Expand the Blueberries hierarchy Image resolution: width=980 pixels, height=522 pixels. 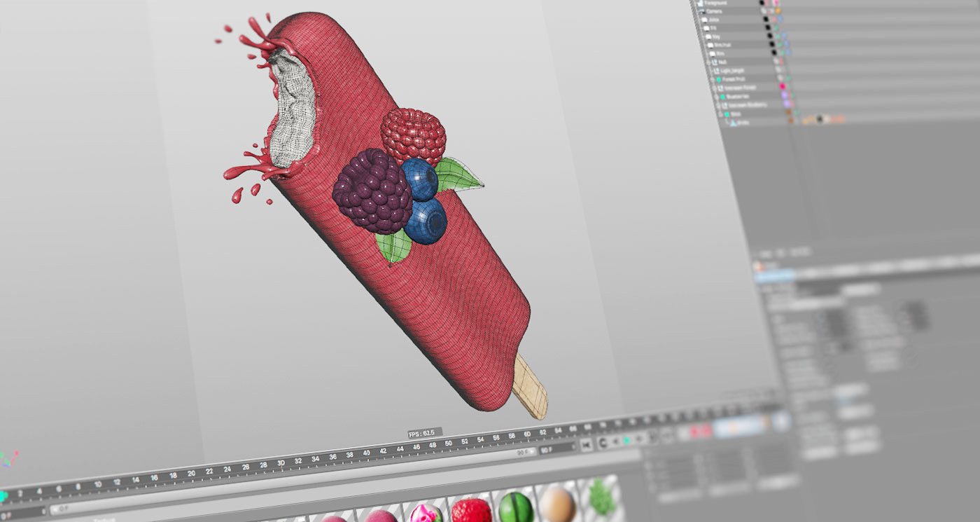[x=717, y=97]
